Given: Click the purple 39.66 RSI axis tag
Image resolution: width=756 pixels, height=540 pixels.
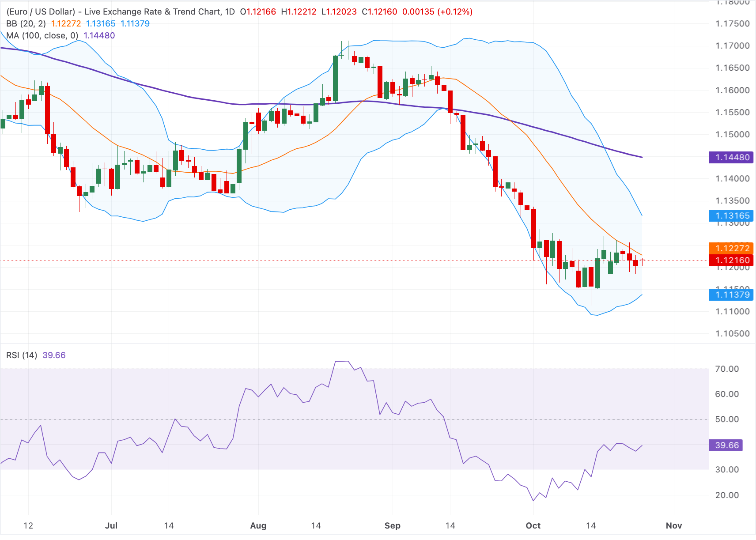Looking at the screenshot, I should click(x=726, y=446).
